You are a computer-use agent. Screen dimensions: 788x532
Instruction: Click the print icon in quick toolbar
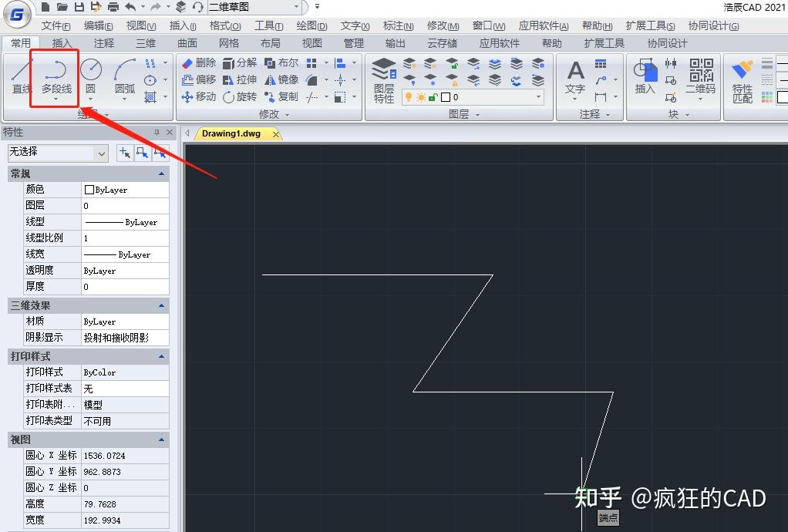pos(113,6)
